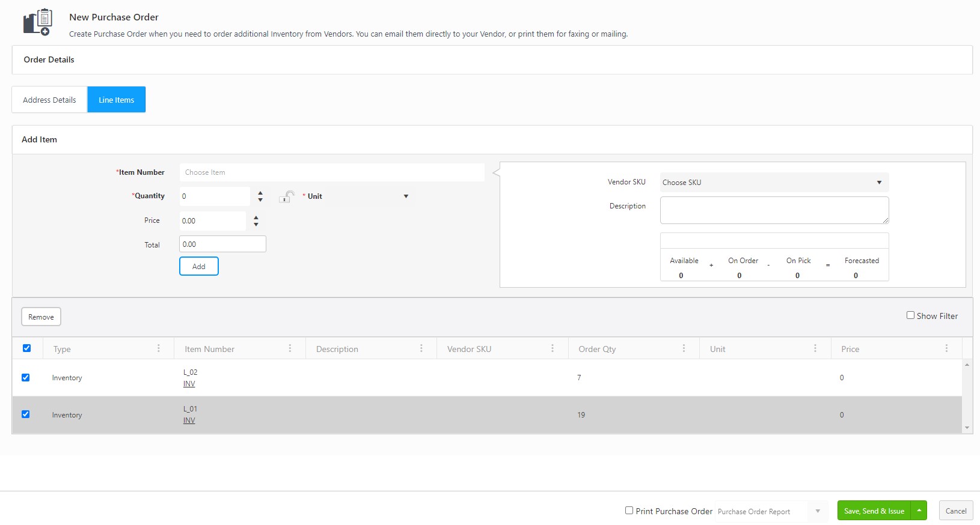Select the Line Items tab
Screen dimensions: 980x525
click(x=117, y=100)
